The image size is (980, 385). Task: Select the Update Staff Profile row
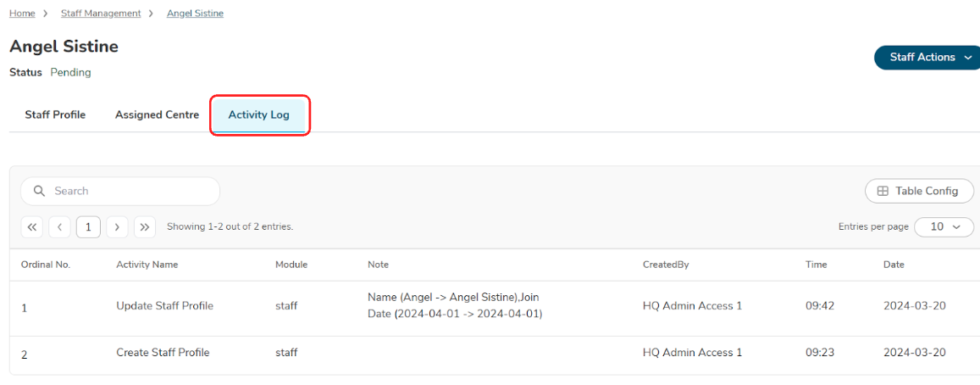[x=164, y=306]
